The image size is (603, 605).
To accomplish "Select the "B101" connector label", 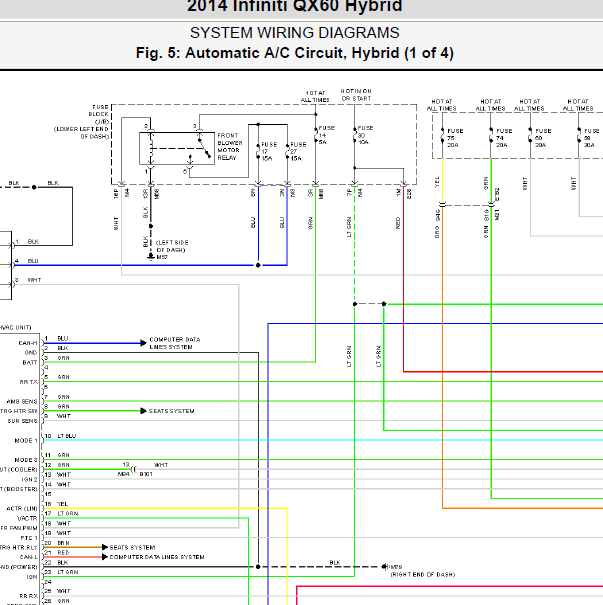I will click(x=146, y=474).
